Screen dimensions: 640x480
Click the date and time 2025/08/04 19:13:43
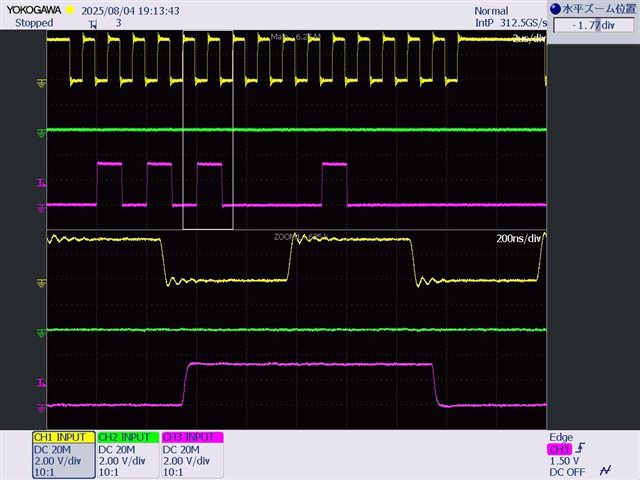pos(130,11)
